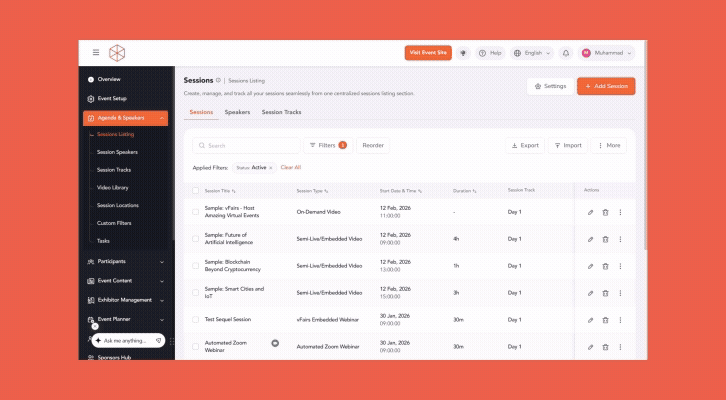The width and height of the screenshot is (726, 400).
Task: Remove the Status Active filter chip
Action: click(271, 168)
